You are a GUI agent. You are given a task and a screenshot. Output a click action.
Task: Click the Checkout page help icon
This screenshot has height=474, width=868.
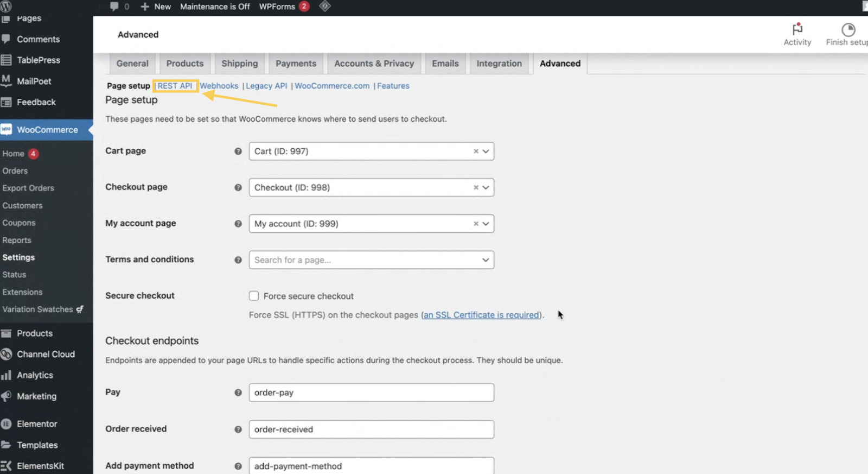click(238, 187)
